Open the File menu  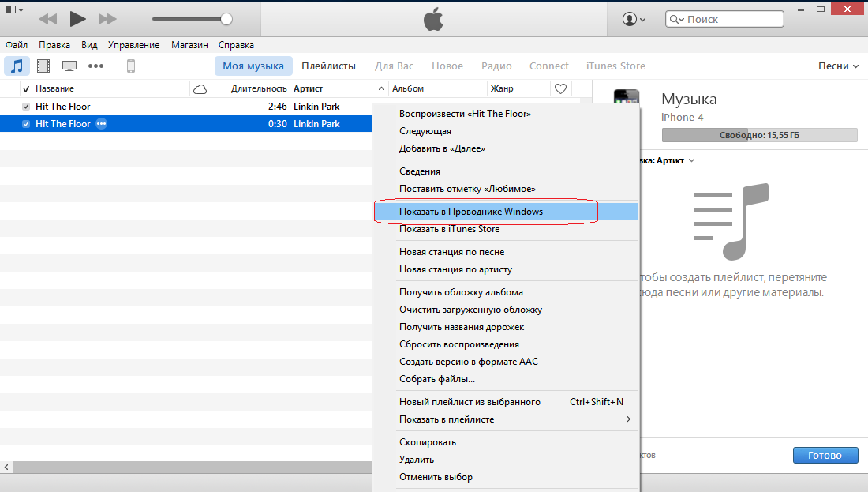coord(17,45)
